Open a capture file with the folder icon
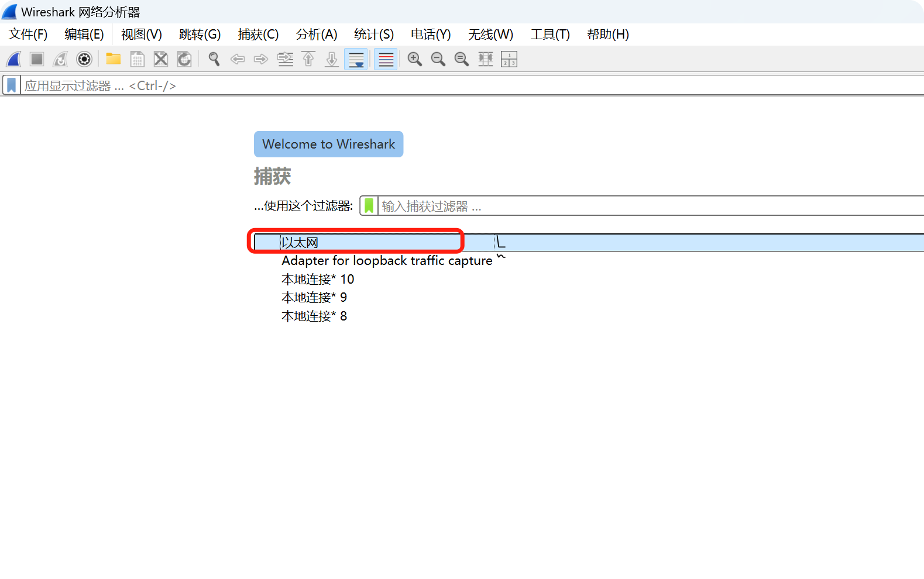The height and width of the screenshot is (579, 924). click(114, 59)
